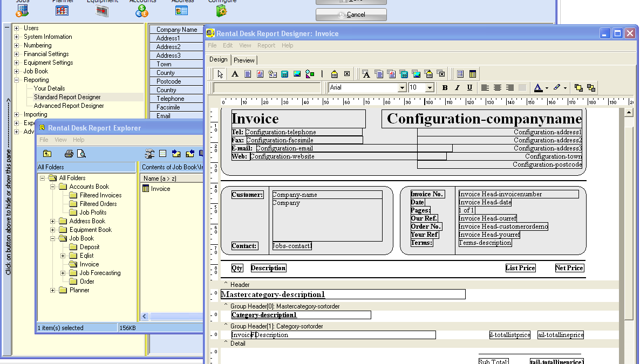Select Advanced Report Designer in the tree
This screenshot has height=364, width=640.
(x=69, y=106)
